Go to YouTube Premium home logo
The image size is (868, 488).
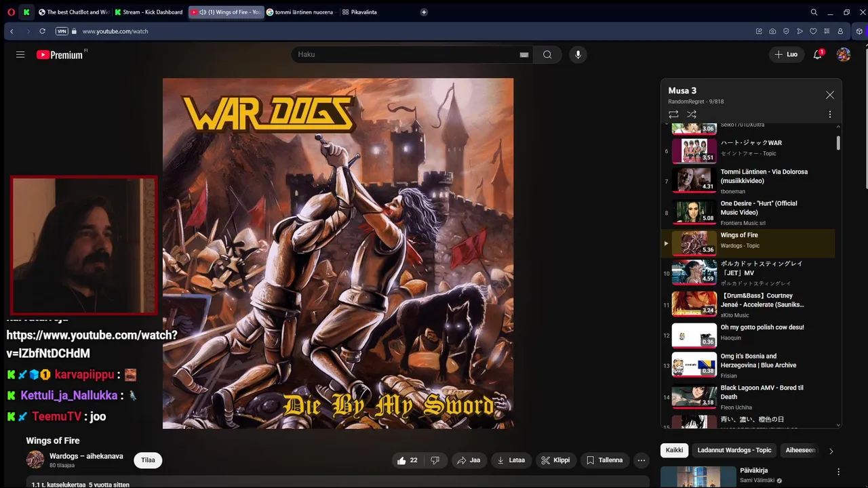pos(60,55)
